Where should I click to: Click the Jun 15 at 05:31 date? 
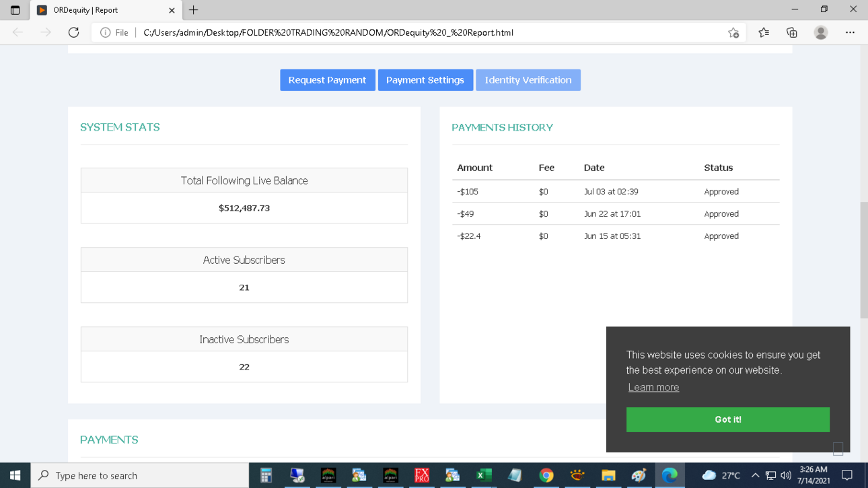coord(612,236)
